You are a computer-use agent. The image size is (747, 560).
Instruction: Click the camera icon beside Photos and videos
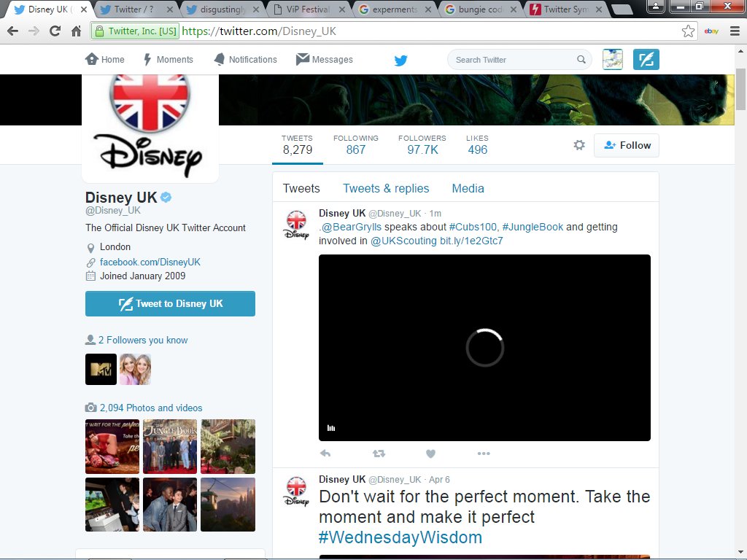point(91,408)
